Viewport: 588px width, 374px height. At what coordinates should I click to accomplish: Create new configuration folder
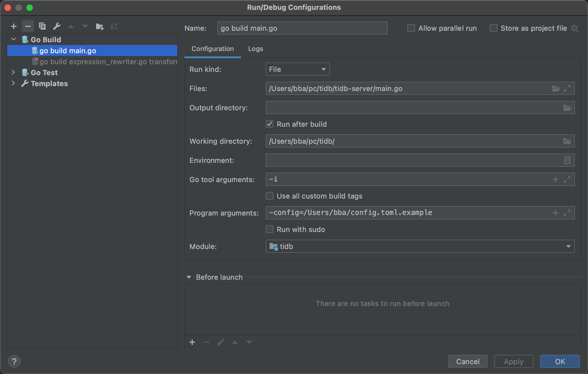[99, 26]
